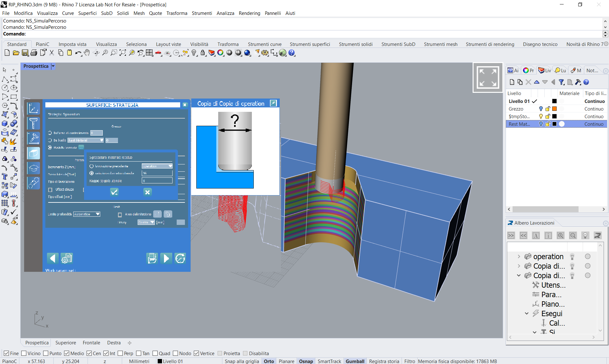Select the Da livello radio button
Image resolution: width=609 pixels, height=364 pixels.
[50, 140]
